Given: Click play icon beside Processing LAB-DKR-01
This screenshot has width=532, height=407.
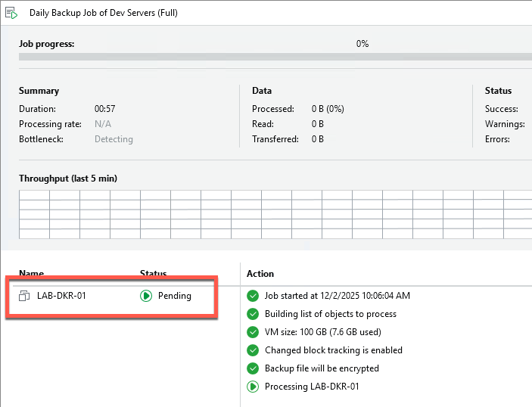Looking at the screenshot, I should coord(253,387).
